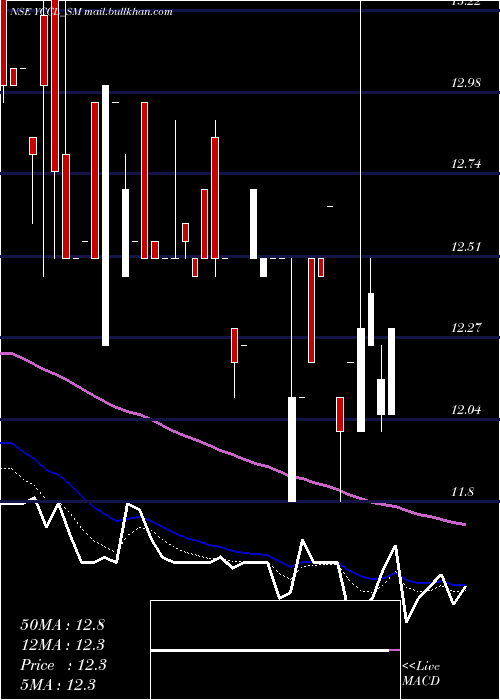Select the 12.04 price axis label
This screenshot has width=500, height=700.
pyautogui.click(x=466, y=409)
